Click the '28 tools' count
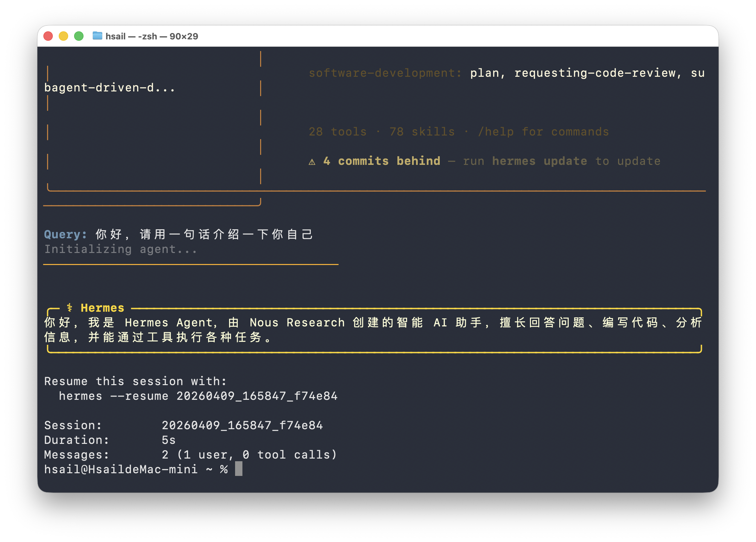Image resolution: width=756 pixels, height=542 pixels. tap(338, 132)
